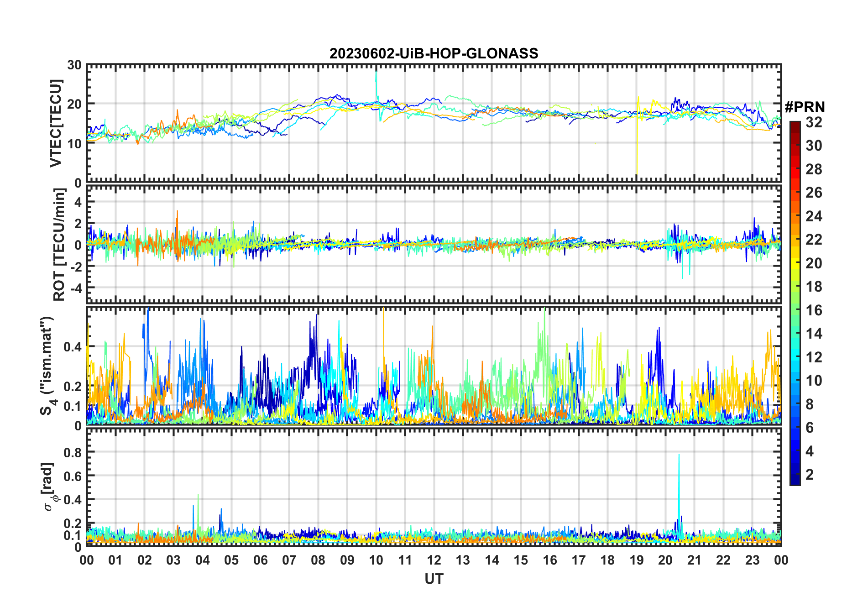Click colorbar tick label 28

point(814,169)
